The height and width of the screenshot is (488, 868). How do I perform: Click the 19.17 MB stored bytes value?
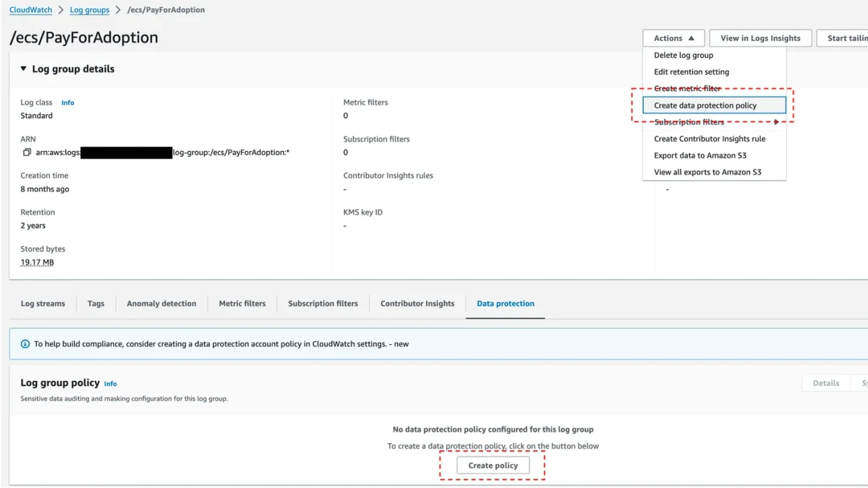click(37, 262)
